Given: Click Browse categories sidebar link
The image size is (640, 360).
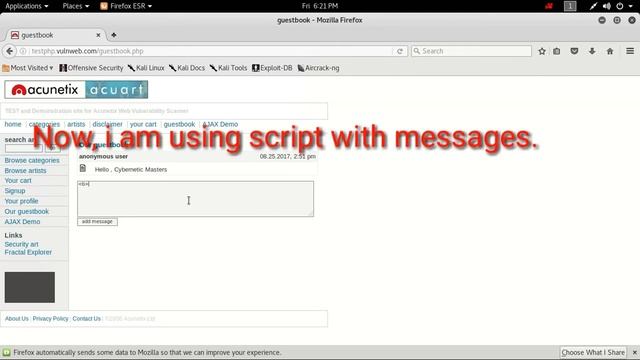Looking at the screenshot, I should click(32, 160).
